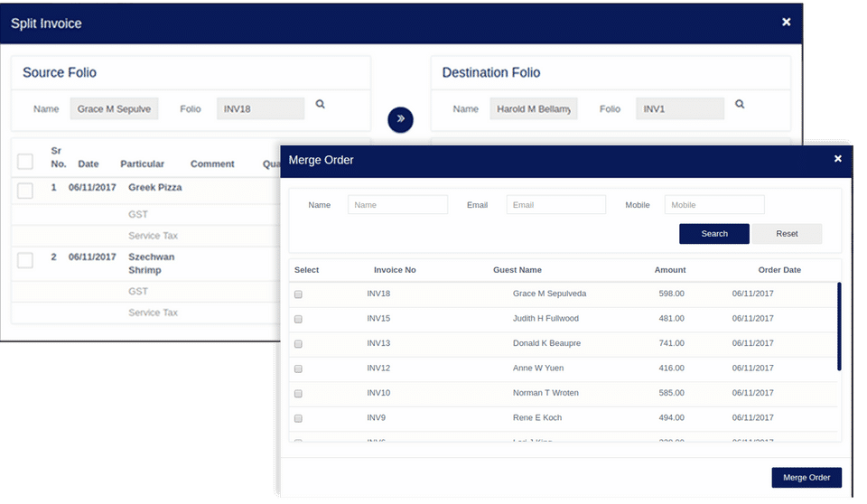Tick the checkbox for Anne W Yuen
867x504 pixels.
(x=299, y=369)
